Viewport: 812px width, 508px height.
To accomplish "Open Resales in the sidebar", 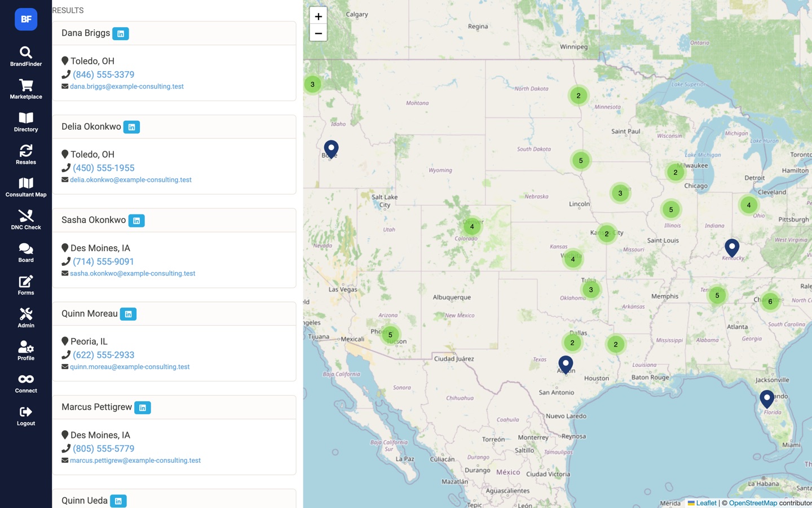I will [x=26, y=155].
